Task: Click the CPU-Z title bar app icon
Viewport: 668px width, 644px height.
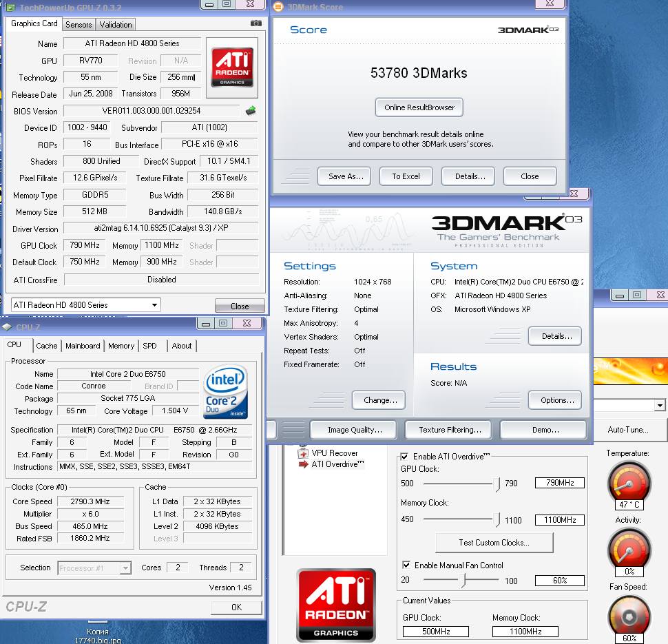Action: pos(7,327)
